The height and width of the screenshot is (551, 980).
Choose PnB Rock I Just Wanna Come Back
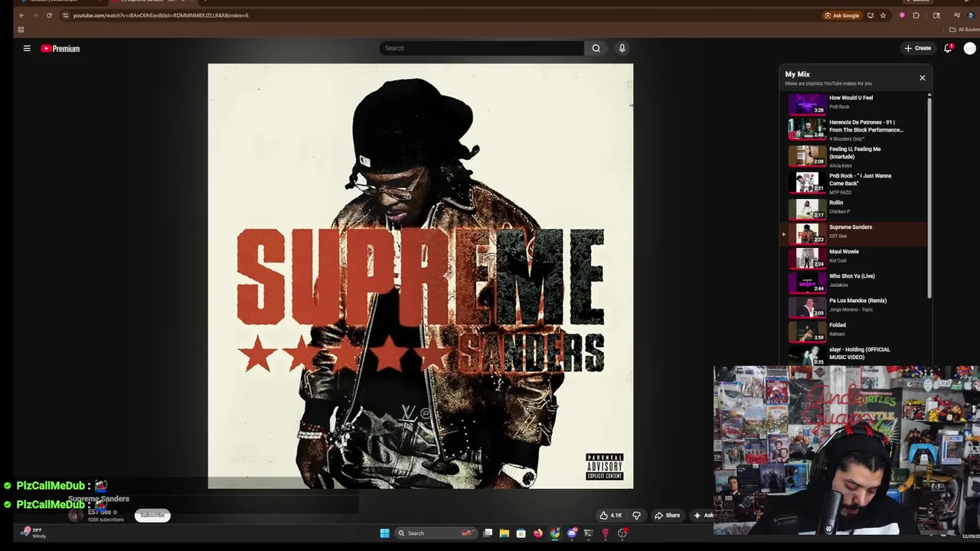coord(855,183)
